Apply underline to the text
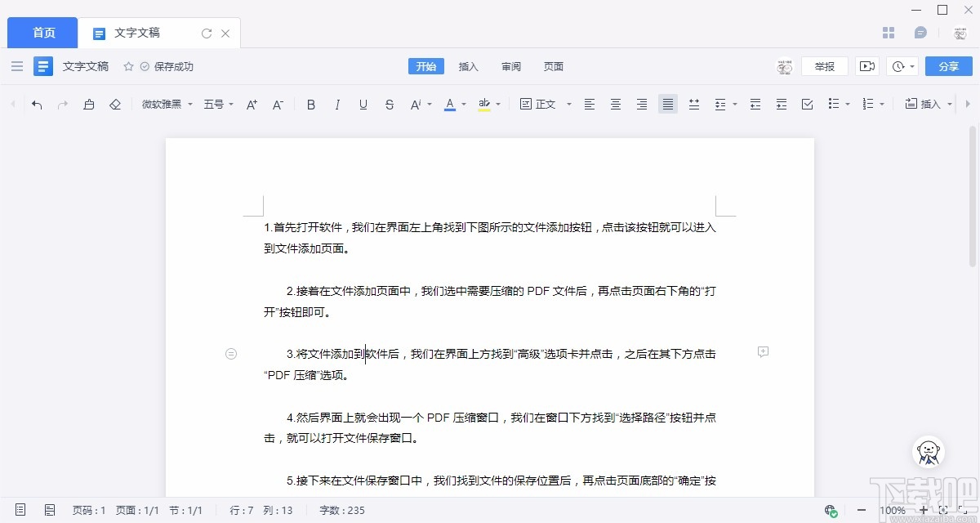The width and height of the screenshot is (980, 523). [363, 104]
